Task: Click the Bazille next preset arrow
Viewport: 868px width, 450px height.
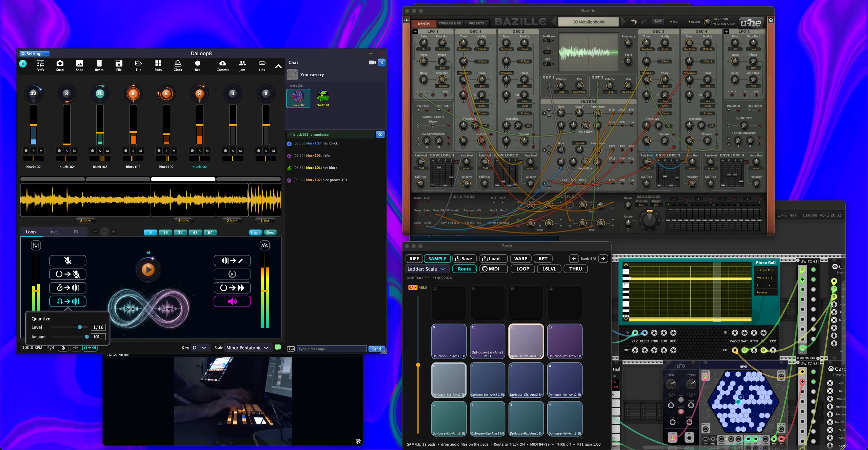Action: click(x=623, y=22)
